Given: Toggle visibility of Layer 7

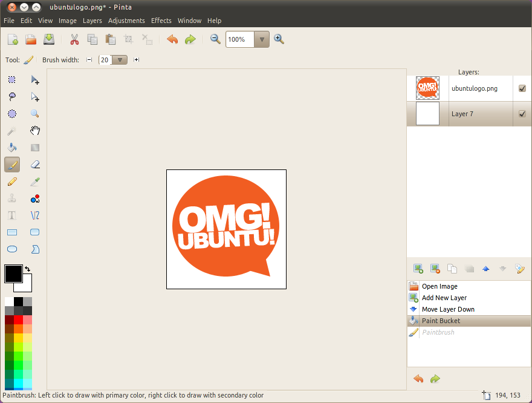Looking at the screenshot, I should 522,114.
